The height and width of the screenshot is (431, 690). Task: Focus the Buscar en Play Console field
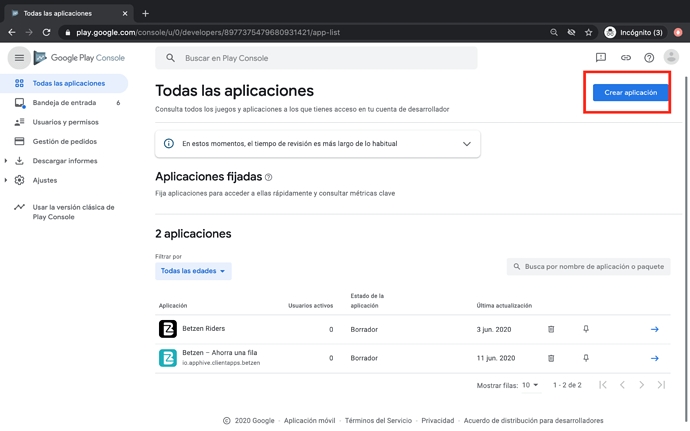point(316,58)
